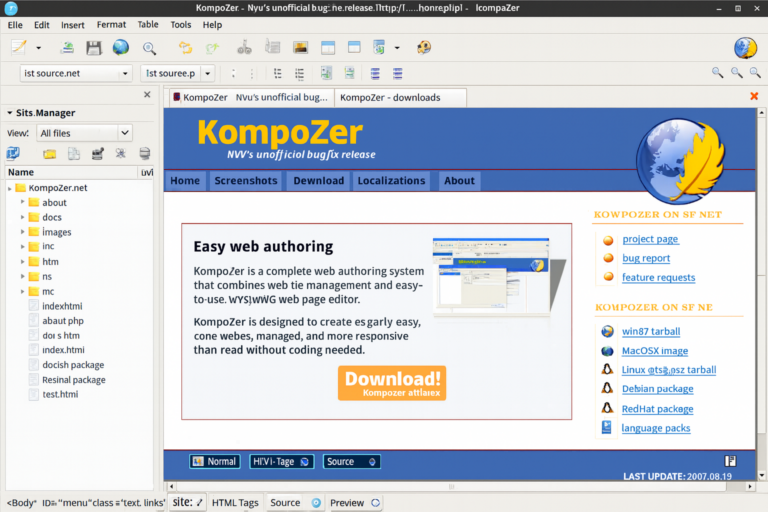Open the File menu

(15, 24)
